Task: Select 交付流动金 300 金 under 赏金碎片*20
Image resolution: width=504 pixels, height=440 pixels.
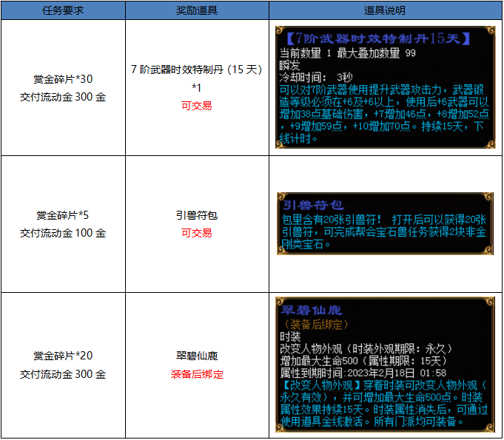Action: (63, 374)
